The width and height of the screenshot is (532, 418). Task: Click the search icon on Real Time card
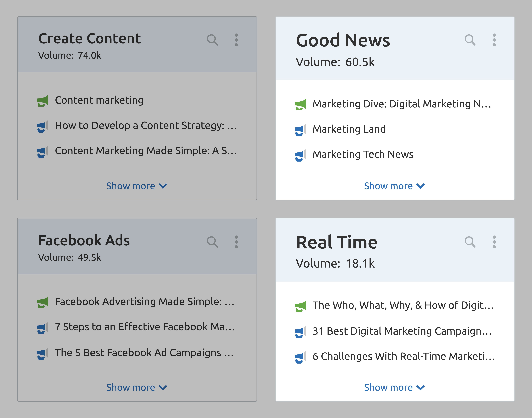coord(470,242)
